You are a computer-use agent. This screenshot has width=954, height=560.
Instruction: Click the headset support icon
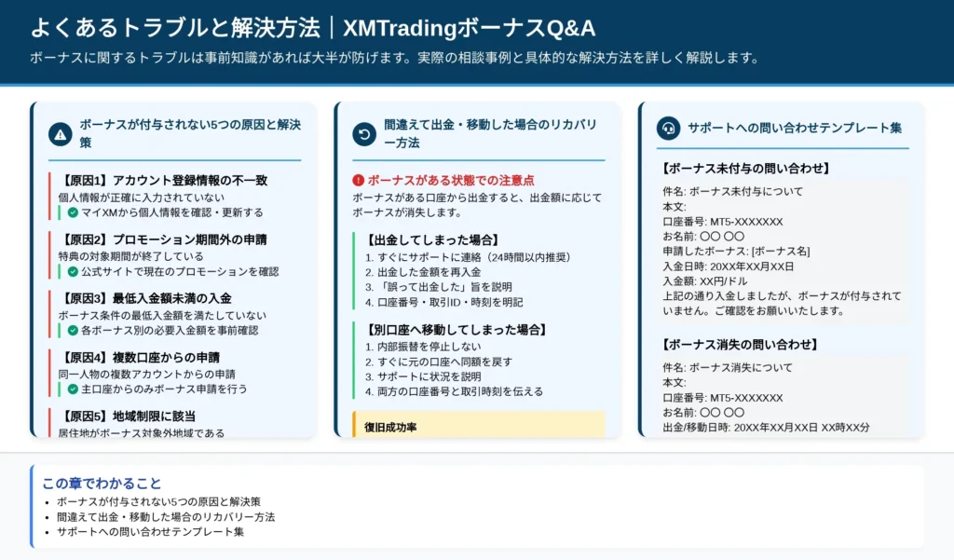[x=669, y=129]
